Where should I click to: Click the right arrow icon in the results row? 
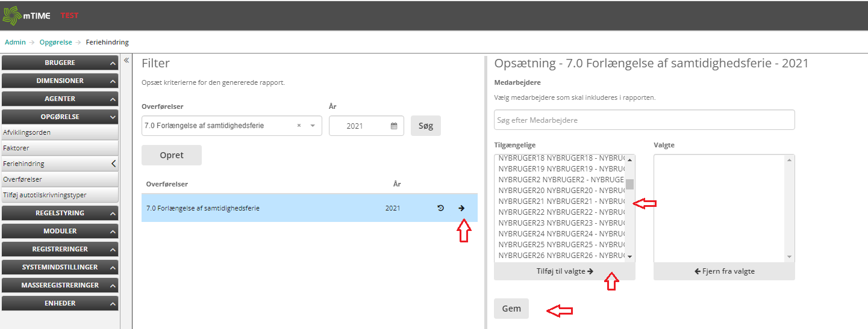point(461,208)
